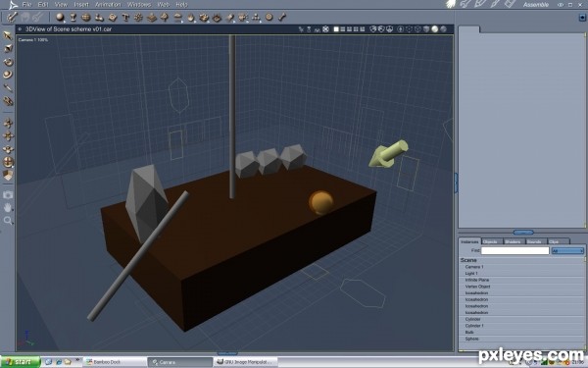This screenshot has width=588, height=368.
Task: Select the Rotate tool in left toolbar
Action: pyautogui.click(x=8, y=62)
